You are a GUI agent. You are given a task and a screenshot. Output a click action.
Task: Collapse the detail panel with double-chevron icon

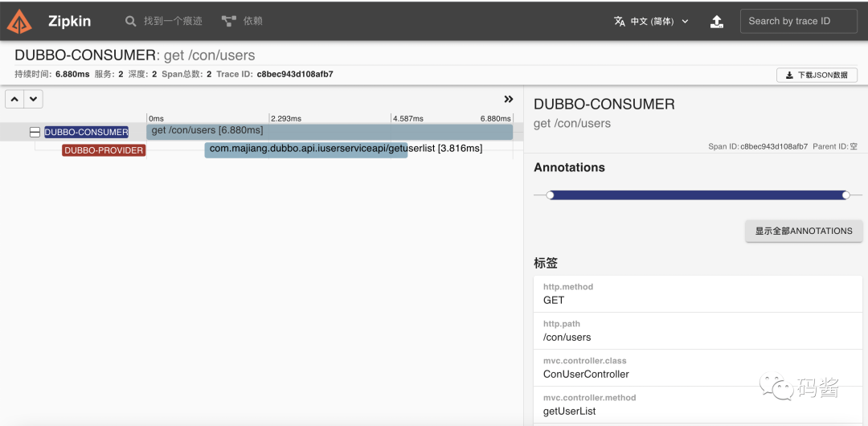509,99
